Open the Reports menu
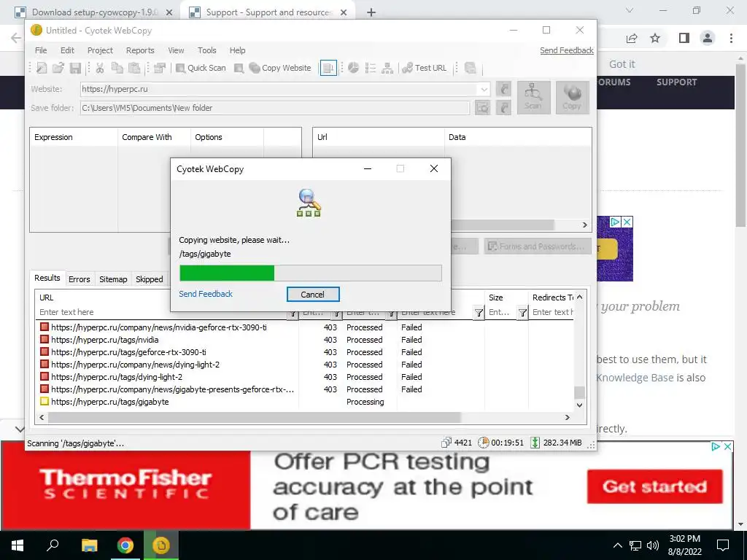Viewport: 747px width, 560px height. coord(140,50)
